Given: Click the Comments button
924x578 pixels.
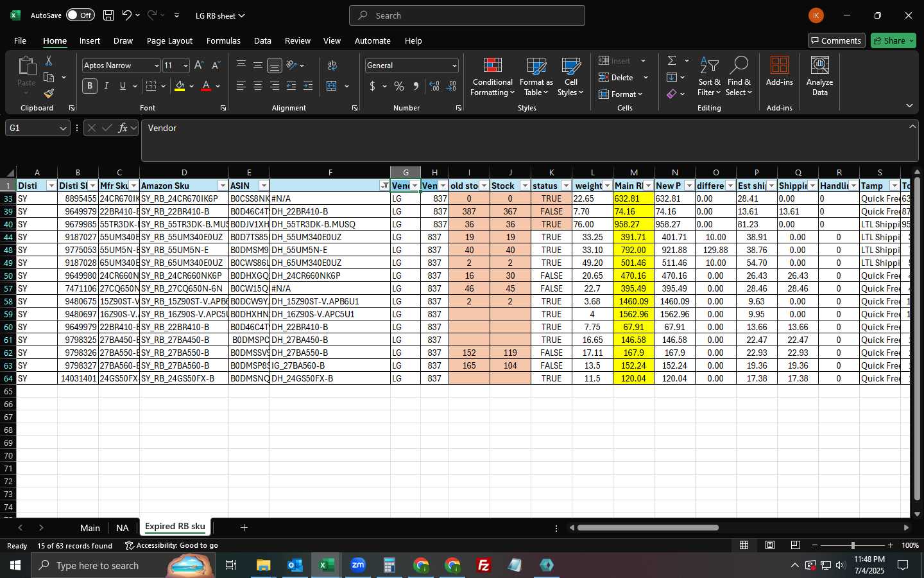Looking at the screenshot, I should (x=837, y=40).
